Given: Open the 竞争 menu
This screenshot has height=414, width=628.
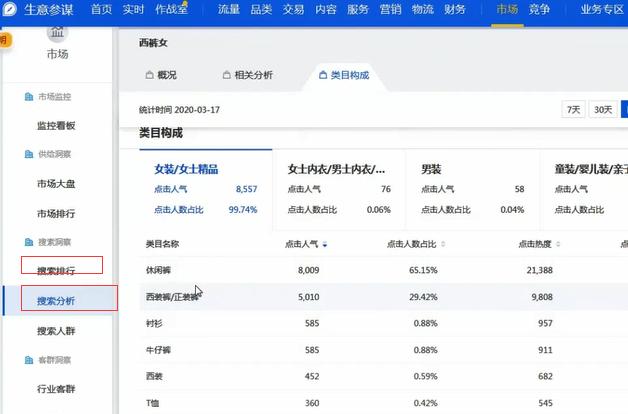Looking at the screenshot, I should 539,9.
